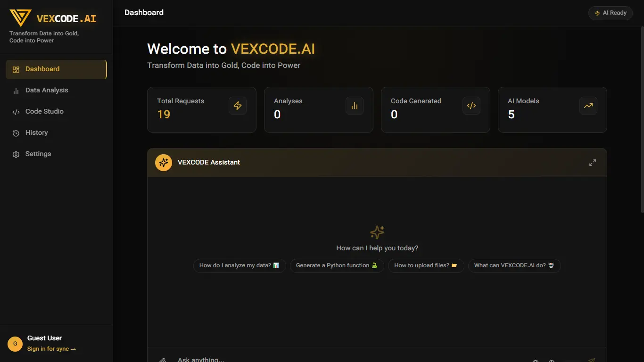This screenshot has height=362, width=644.
Task: Expand the VEXCODE Assistant panel
Action: [593, 163]
